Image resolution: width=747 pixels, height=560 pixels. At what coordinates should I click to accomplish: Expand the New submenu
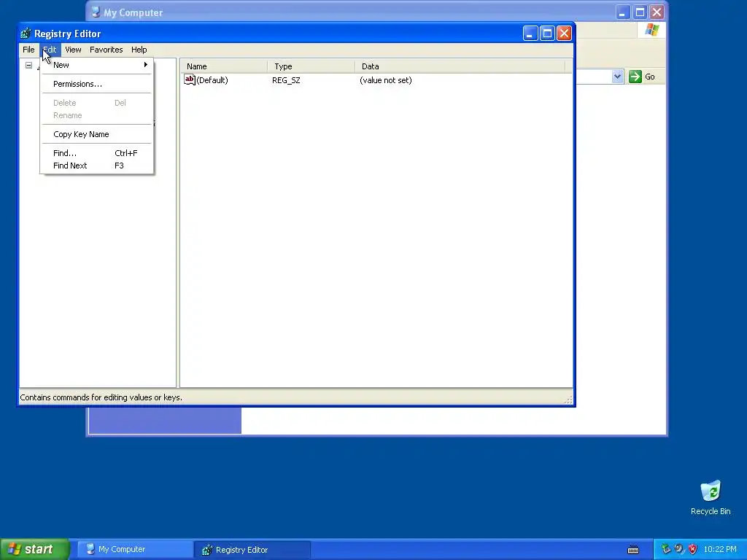pyautogui.click(x=97, y=65)
